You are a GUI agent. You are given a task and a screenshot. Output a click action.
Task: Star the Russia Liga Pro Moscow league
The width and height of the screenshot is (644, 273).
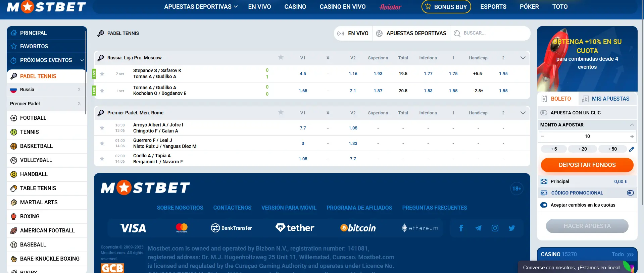coord(281,57)
